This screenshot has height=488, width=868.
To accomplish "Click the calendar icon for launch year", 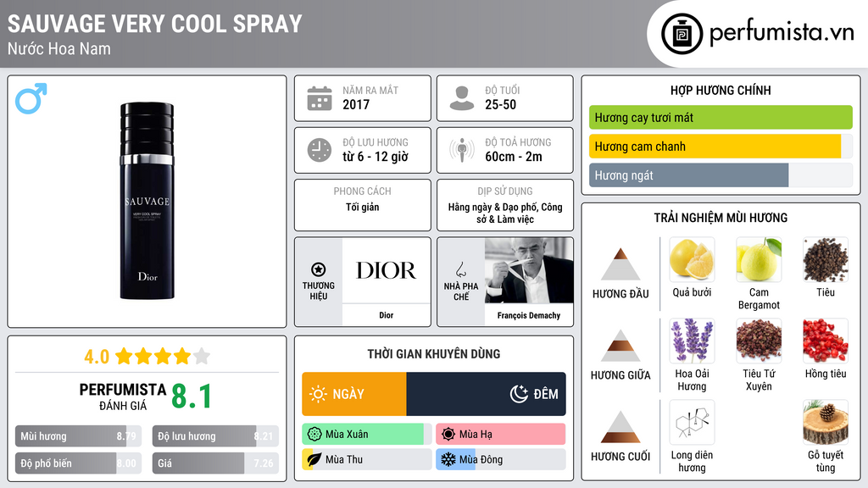I will click(x=319, y=98).
